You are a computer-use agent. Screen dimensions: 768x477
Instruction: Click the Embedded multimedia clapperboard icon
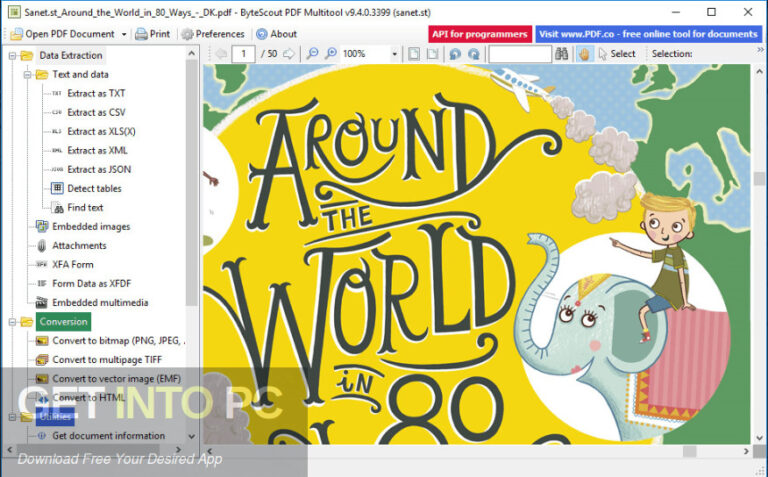point(42,303)
